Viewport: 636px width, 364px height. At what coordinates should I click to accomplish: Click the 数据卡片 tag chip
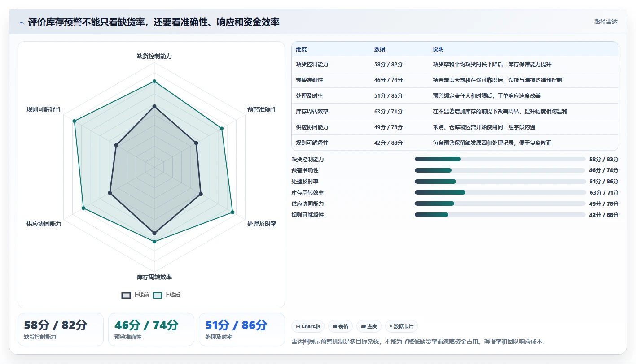pos(401,326)
